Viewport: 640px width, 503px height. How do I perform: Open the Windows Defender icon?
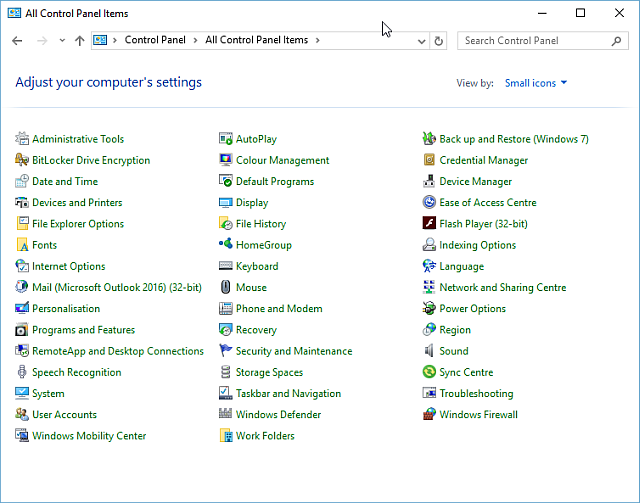point(227,415)
